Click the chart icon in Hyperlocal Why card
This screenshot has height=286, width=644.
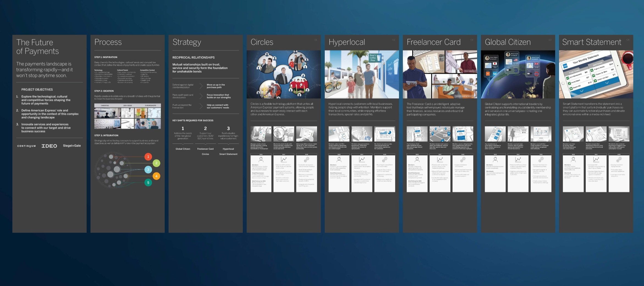click(362, 159)
